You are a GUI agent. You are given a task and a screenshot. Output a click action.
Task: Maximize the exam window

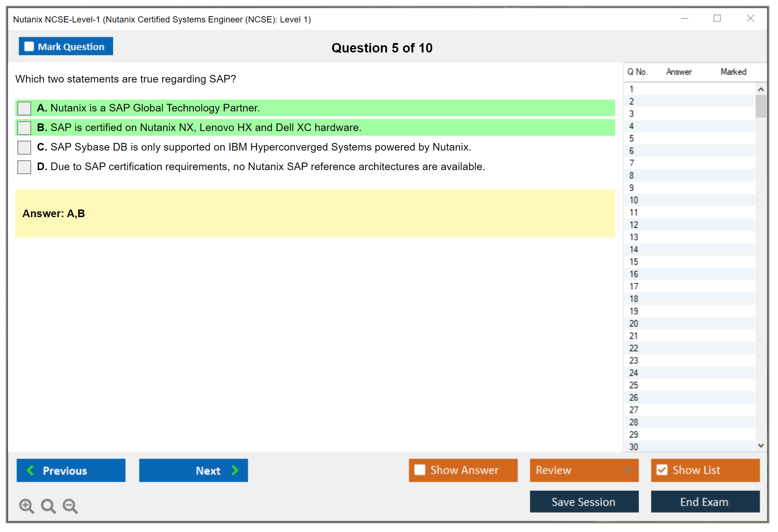tap(717, 18)
